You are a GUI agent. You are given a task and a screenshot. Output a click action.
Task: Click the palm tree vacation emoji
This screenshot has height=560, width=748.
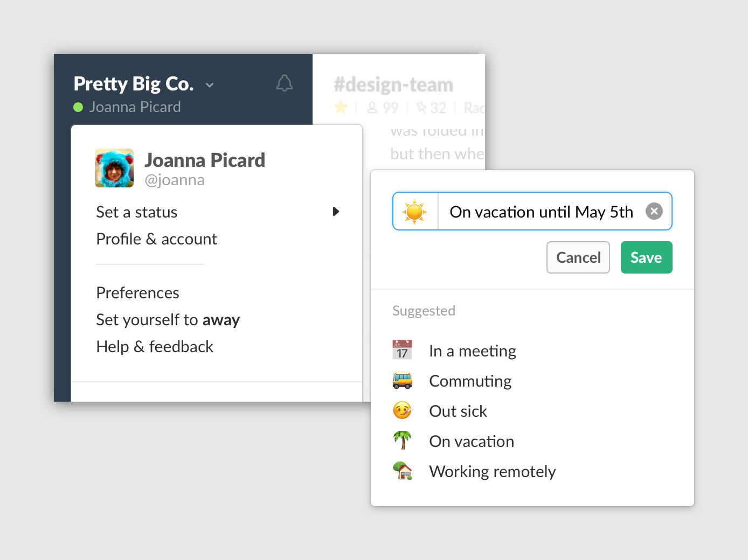click(402, 440)
